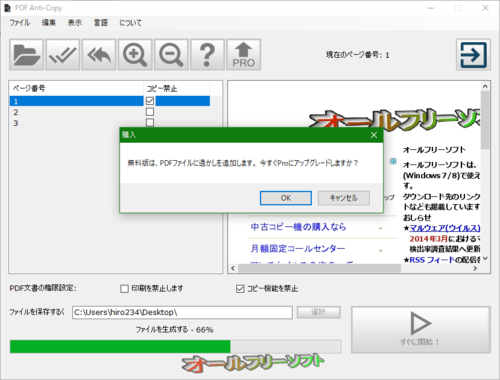500x380 pixels.
Task: Open the ファイル menu
Action: coord(20,23)
